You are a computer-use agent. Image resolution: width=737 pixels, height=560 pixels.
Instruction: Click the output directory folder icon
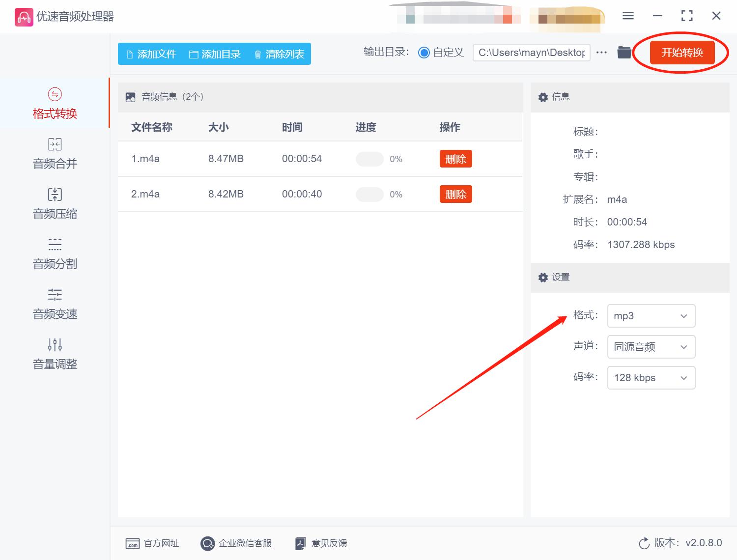pyautogui.click(x=624, y=52)
